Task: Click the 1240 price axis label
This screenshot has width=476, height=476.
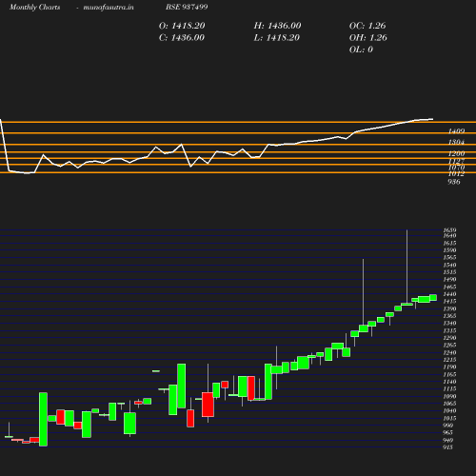Action: coord(450,352)
